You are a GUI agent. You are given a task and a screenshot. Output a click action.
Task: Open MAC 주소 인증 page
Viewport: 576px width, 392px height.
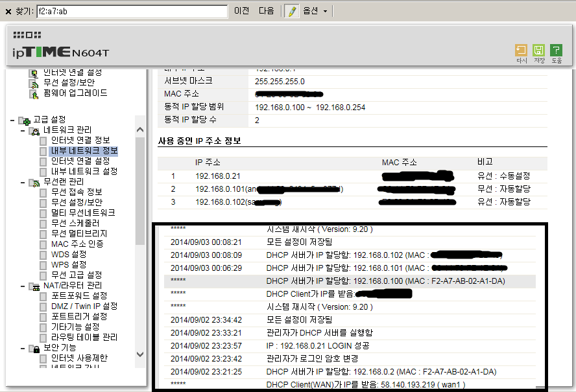[77, 244]
